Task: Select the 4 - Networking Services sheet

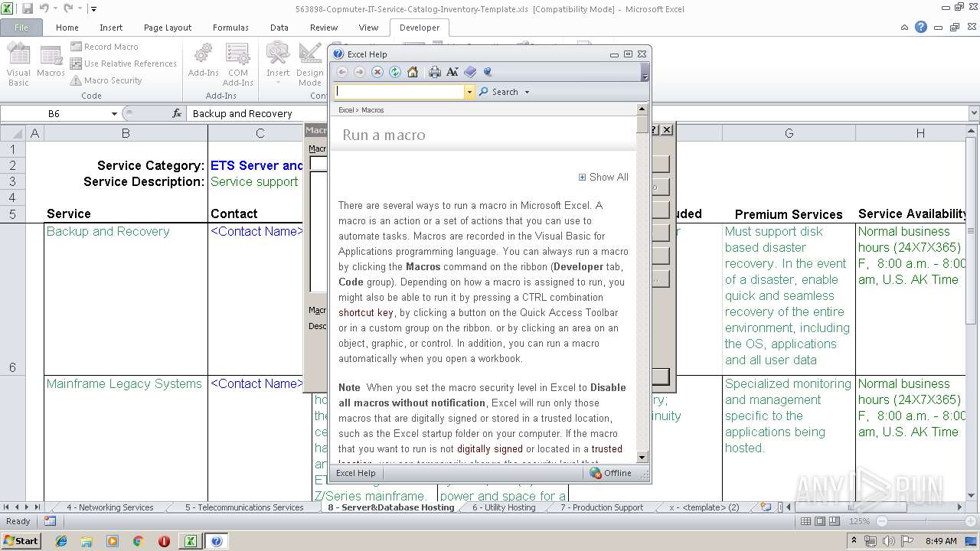Action: [x=109, y=507]
